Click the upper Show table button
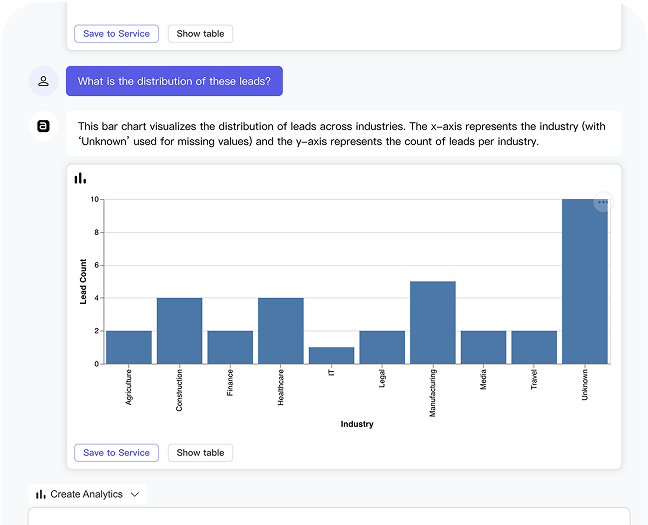This screenshot has width=648, height=525. tap(200, 33)
